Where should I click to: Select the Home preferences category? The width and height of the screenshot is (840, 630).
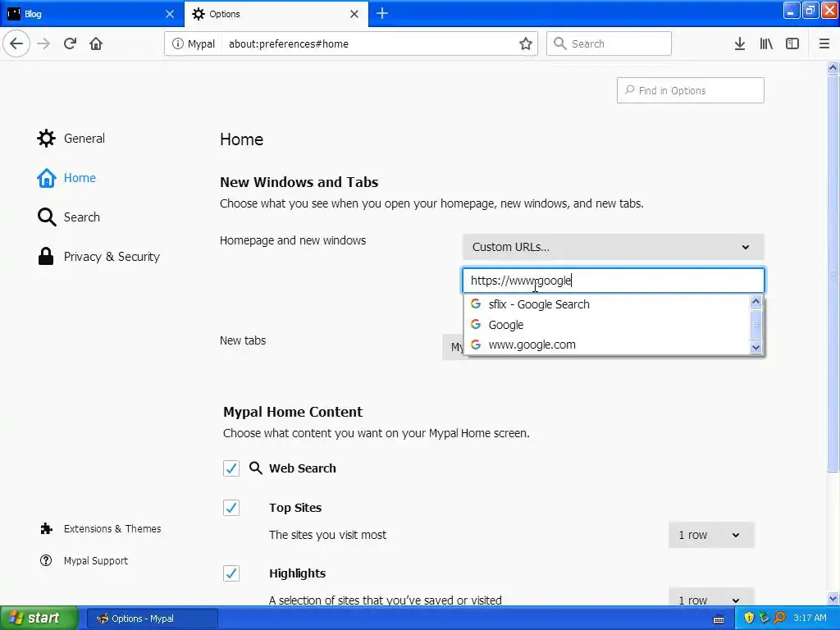[66, 178]
